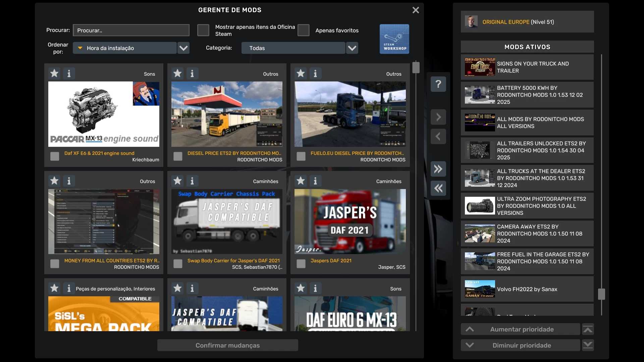Toggle Apenas favoritos checkbox
644x362 pixels.
click(303, 30)
